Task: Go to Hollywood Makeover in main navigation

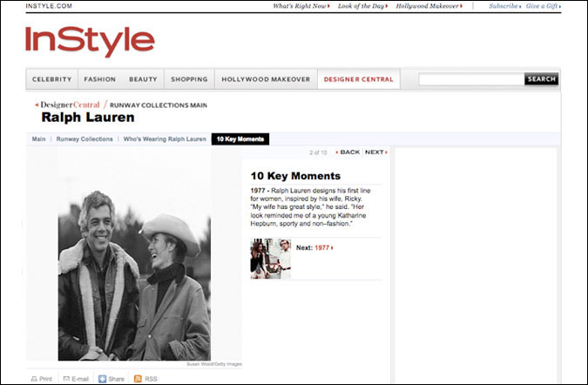Action: [x=266, y=79]
